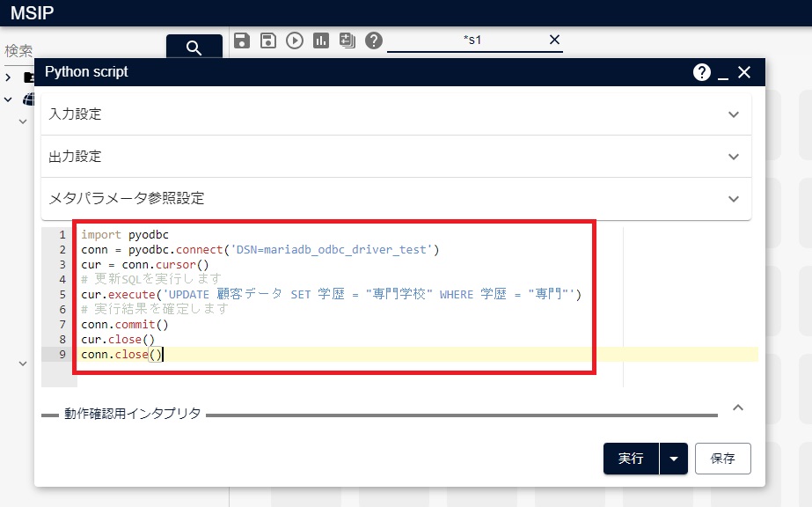Open the toolbar help question mark

373,40
